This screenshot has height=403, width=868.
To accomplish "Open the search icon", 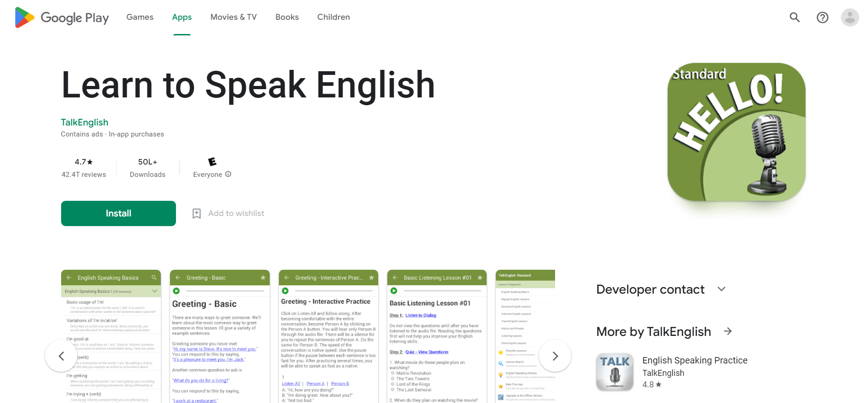I will pyautogui.click(x=794, y=17).
